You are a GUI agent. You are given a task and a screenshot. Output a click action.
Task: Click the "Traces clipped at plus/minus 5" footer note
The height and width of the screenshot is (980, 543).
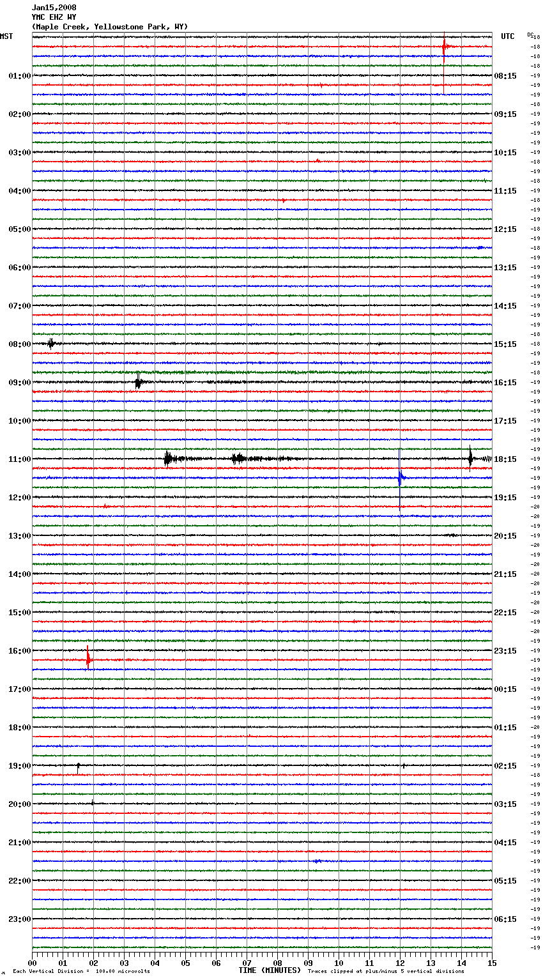click(386, 972)
